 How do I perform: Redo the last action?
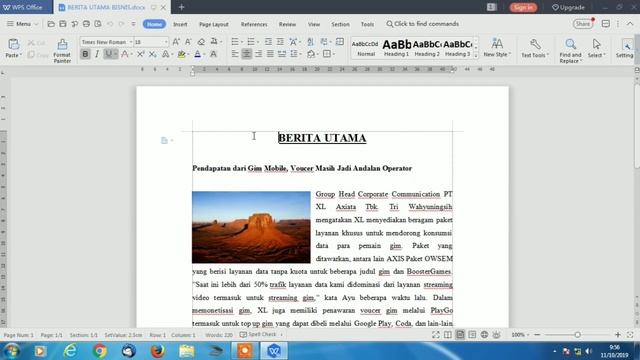pyautogui.click(x=122, y=24)
